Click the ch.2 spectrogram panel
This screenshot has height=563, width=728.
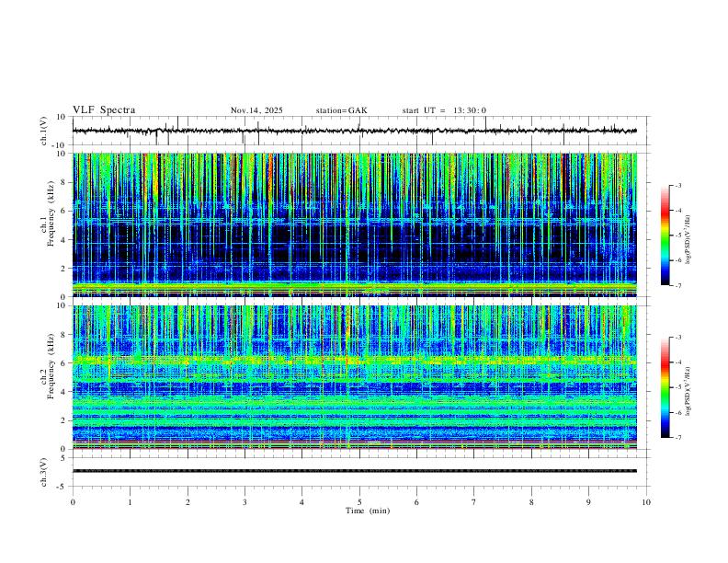pyautogui.click(x=354, y=377)
